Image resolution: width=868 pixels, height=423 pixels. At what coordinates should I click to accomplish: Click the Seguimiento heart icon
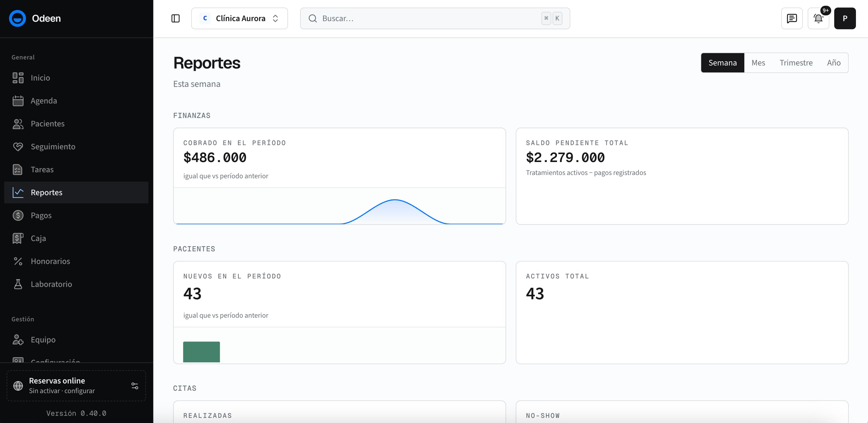click(x=18, y=146)
